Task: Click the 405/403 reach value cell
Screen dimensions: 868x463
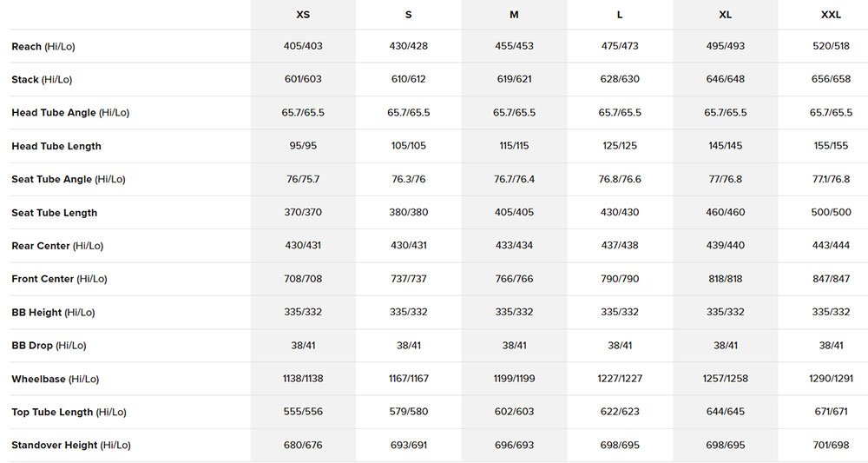Action: click(303, 47)
